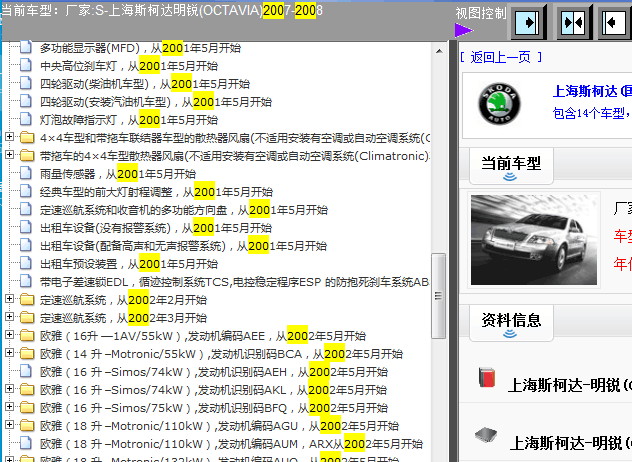
Task: Expand 欧雅 16升 发动机编码AEE node
Action: coord(9,335)
